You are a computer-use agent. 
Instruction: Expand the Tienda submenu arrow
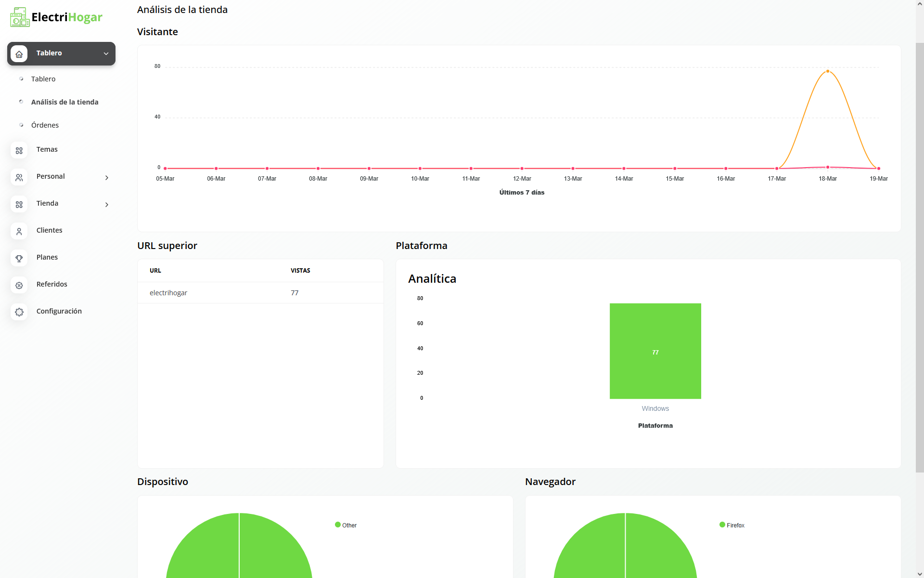[107, 205]
